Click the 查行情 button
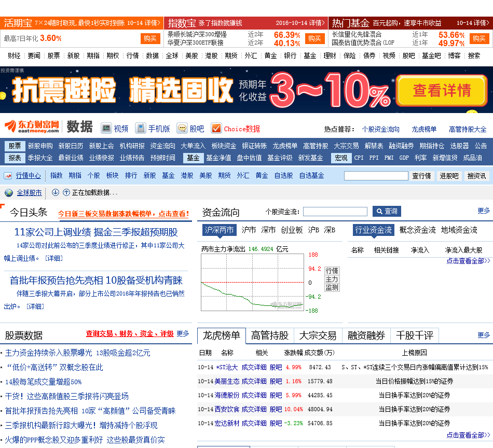The width and height of the screenshot is (493, 448). point(421,176)
